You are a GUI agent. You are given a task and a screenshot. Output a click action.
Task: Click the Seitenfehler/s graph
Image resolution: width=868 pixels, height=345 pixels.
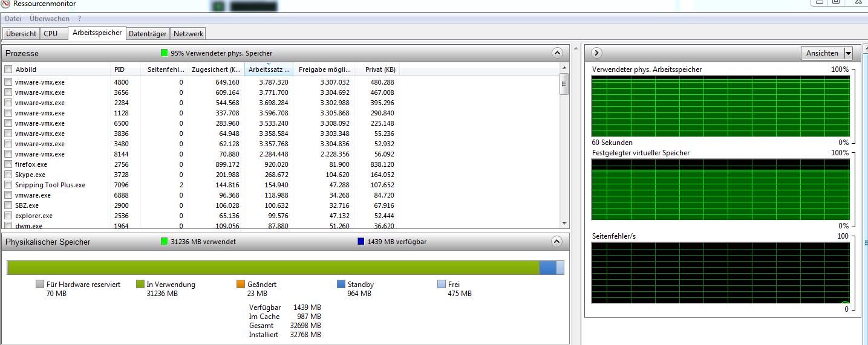pos(720,274)
